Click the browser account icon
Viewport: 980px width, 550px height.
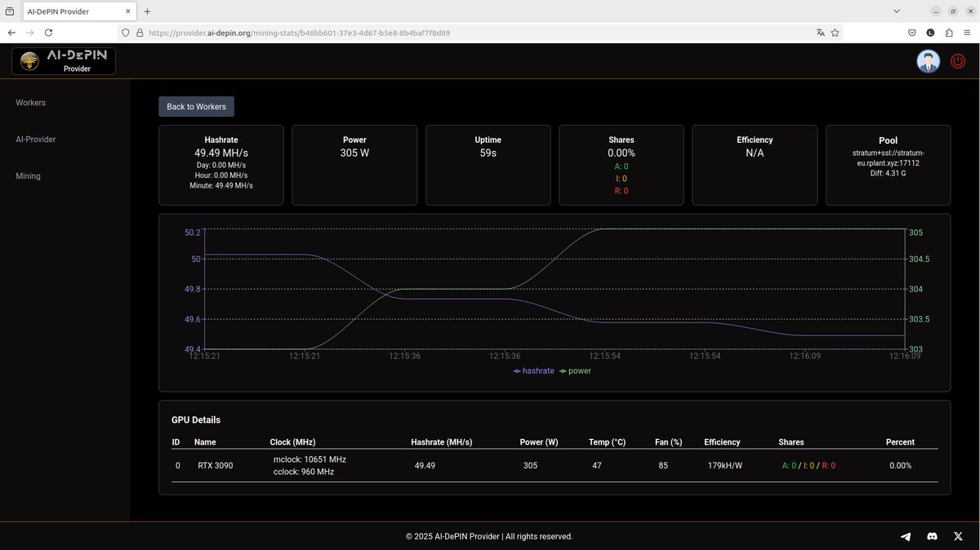coord(930,33)
